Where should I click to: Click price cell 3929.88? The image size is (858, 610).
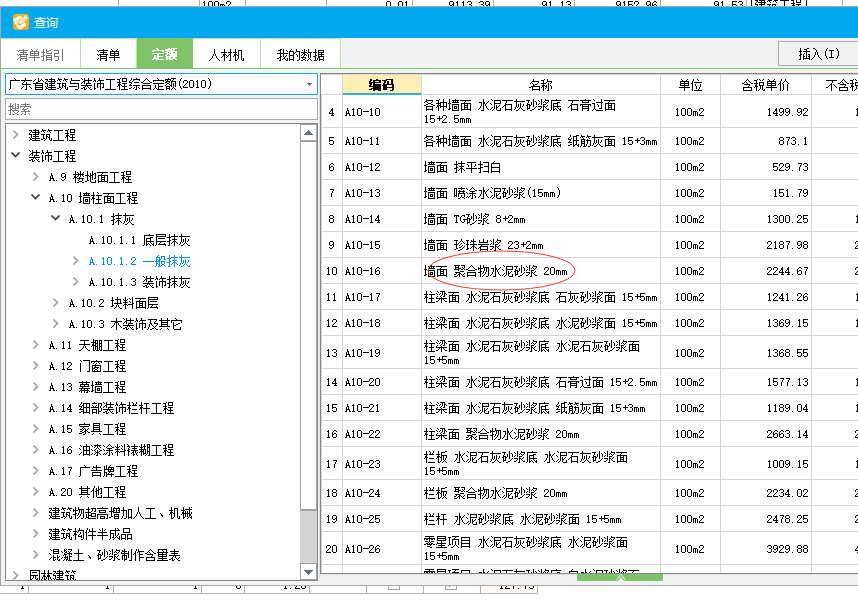pyautogui.click(x=765, y=549)
